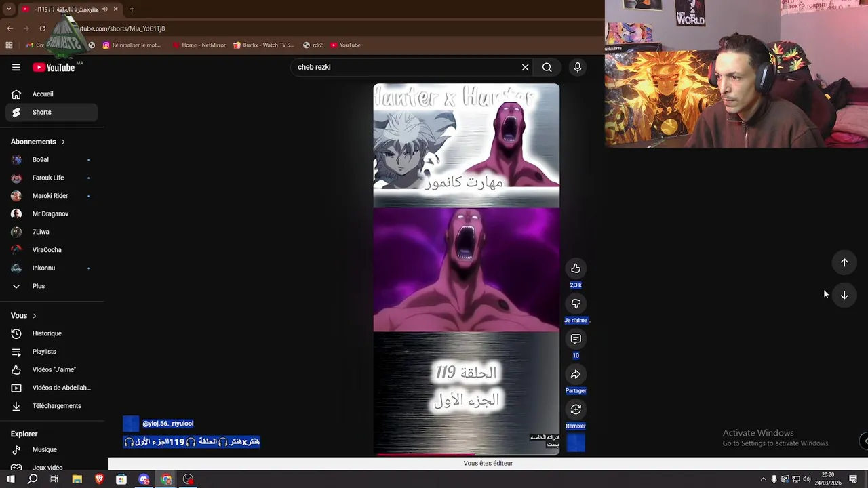Screen dimensions: 868x488
Task: Expand subscriptions list with Plus
Action: (52, 286)
